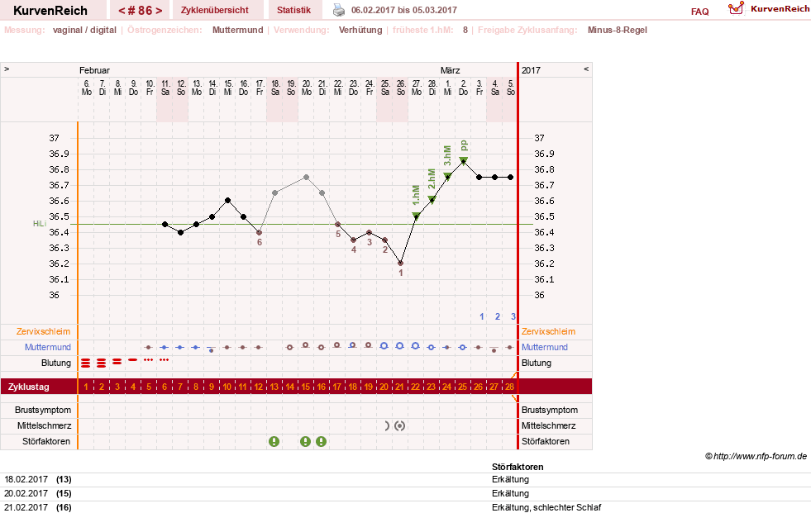Go to previous cycle with < arrow

122,11
